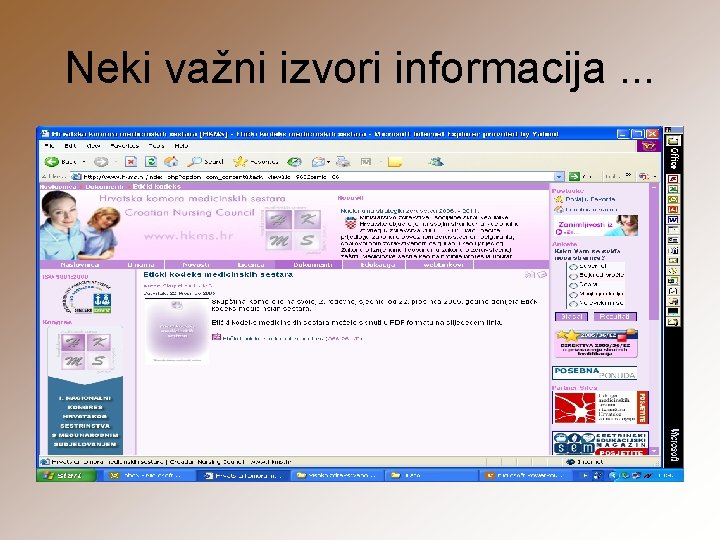Click the green Go arrow button
The height and width of the screenshot is (540, 720).
pyautogui.click(x=574, y=176)
